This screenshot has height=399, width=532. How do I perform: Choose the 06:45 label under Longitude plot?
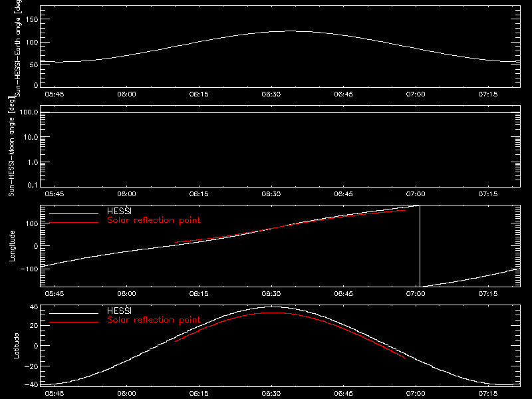(343, 294)
